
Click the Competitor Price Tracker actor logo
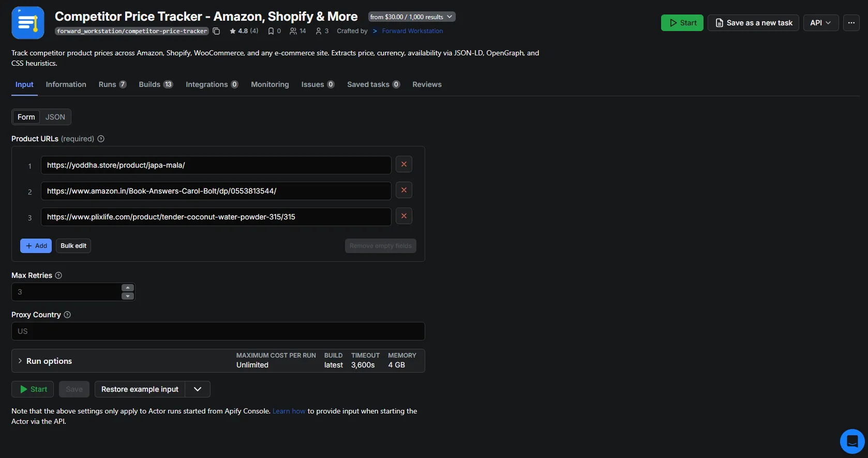click(x=28, y=23)
